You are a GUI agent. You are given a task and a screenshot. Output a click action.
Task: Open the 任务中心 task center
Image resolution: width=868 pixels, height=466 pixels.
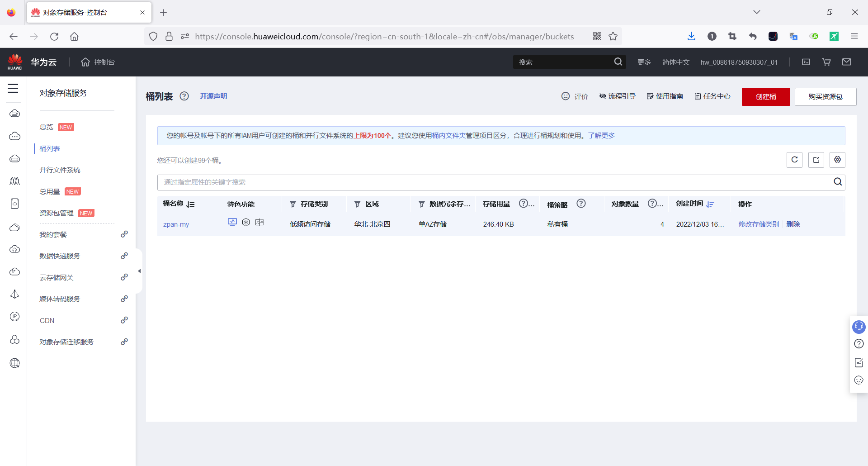click(x=712, y=96)
